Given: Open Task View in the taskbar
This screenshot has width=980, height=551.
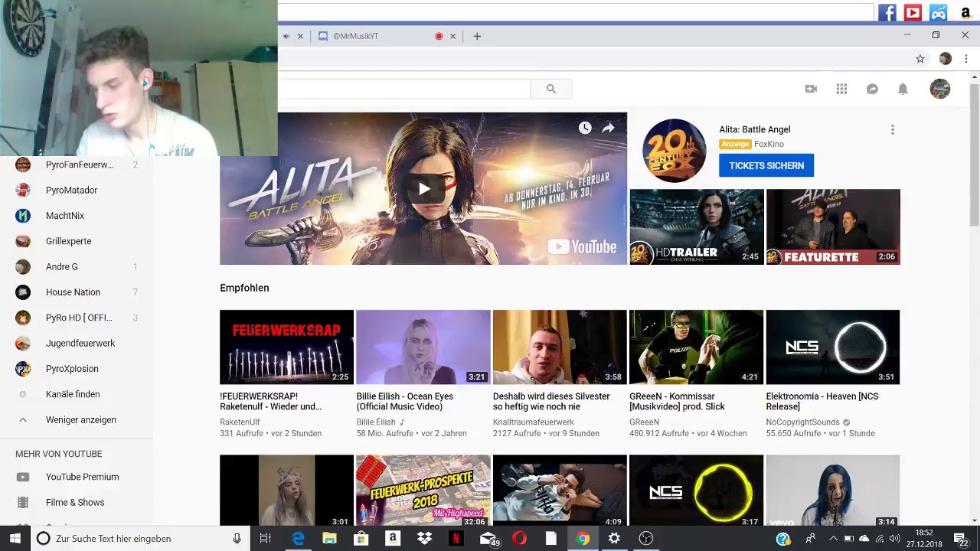Looking at the screenshot, I should click(x=266, y=539).
